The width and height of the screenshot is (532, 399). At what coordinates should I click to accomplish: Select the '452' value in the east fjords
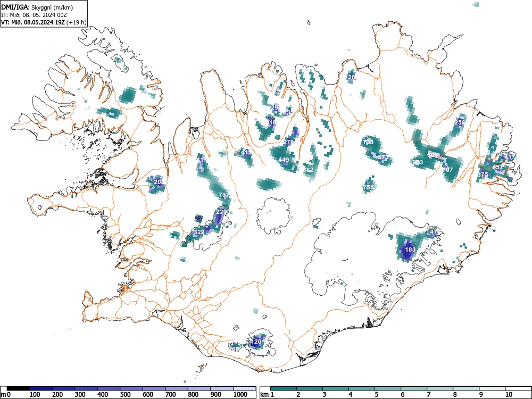coord(498,167)
